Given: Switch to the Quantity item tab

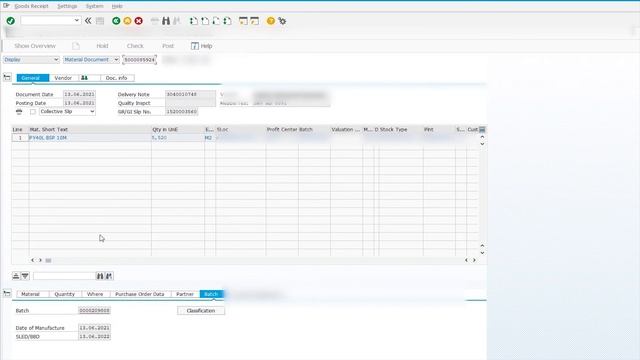Looking at the screenshot, I should 64,294.
